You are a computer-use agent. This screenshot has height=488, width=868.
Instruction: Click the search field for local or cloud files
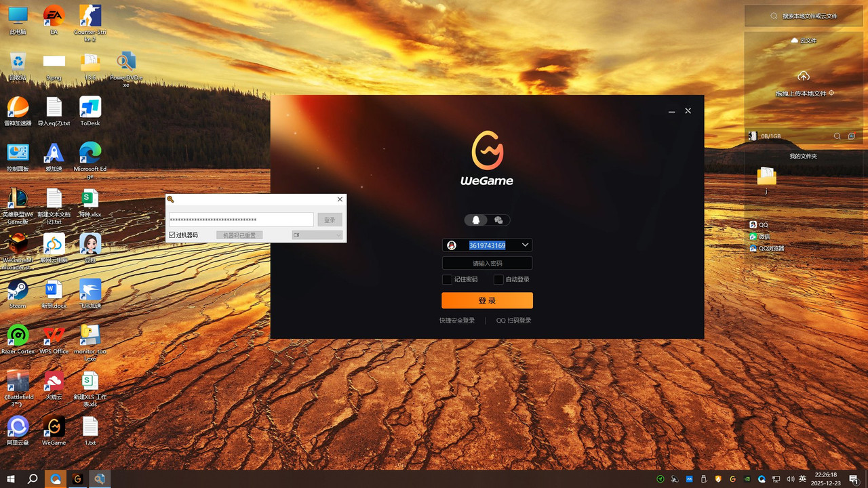804,16
